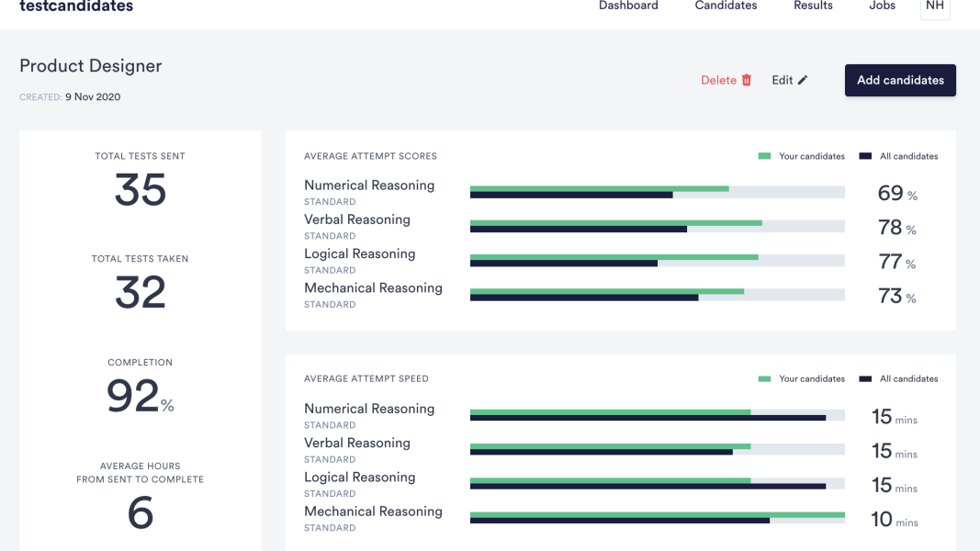The height and width of the screenshot is (551, 980).
Task: Open the NH profile avatar
Action: 935,6
